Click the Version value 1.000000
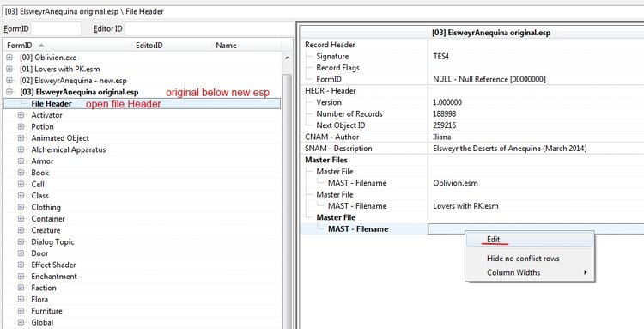The width and height of the screenshot is (644, 329). [x=448, y=102]
